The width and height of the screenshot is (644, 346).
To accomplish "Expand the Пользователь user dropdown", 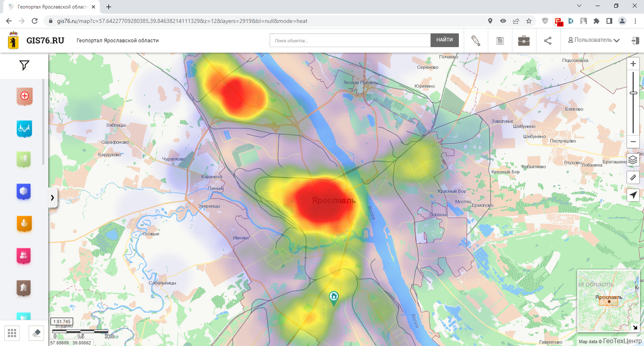I will 594,40.
